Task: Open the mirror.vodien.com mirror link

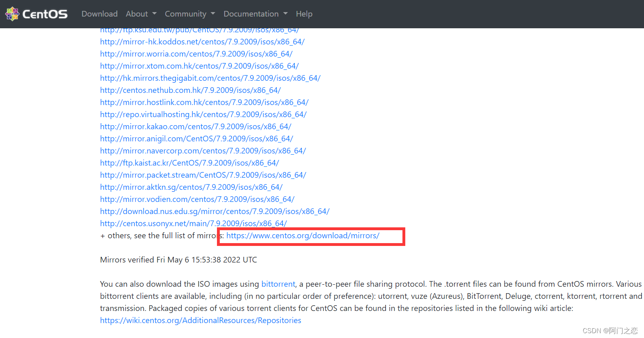Action: (198, 199)
